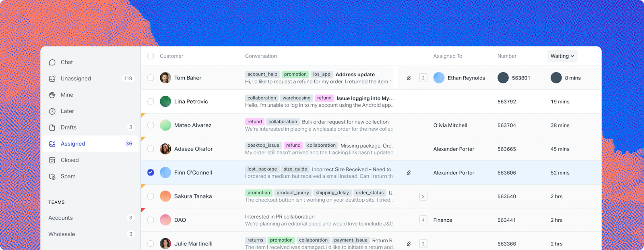Click DAO's pink avatar
This screenshot has width=644, height=250.
pyautogui.click(x=165, y=220)
